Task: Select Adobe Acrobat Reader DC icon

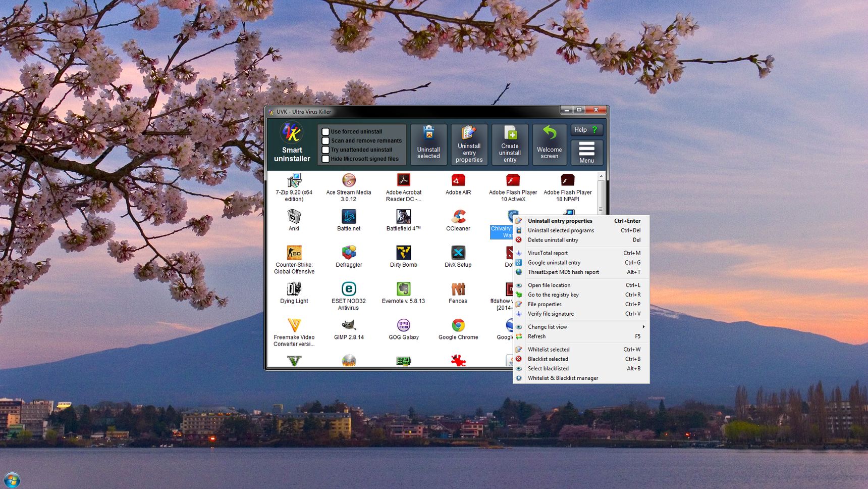Action: tap(404, 180)
